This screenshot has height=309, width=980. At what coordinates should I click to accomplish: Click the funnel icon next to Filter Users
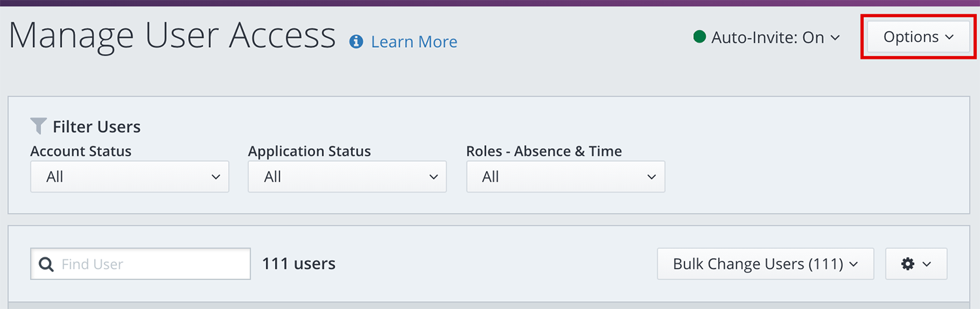[39, 126]
